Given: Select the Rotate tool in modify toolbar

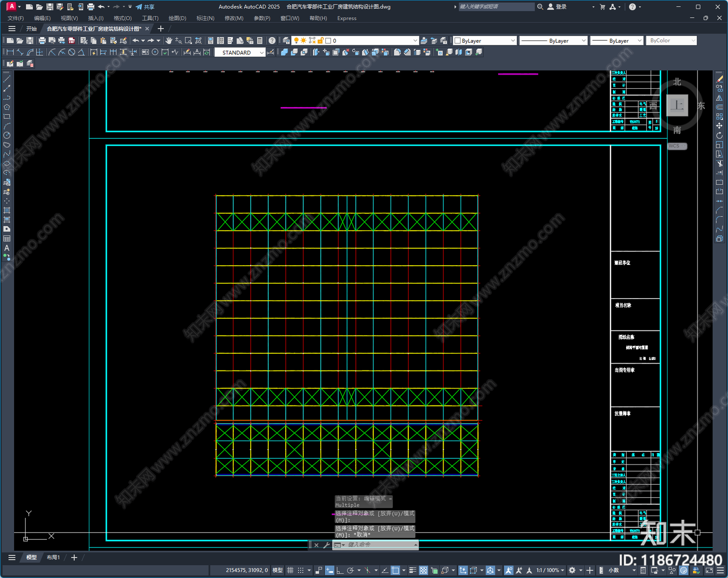Looking at the screenshot, I should coord(719,135).
